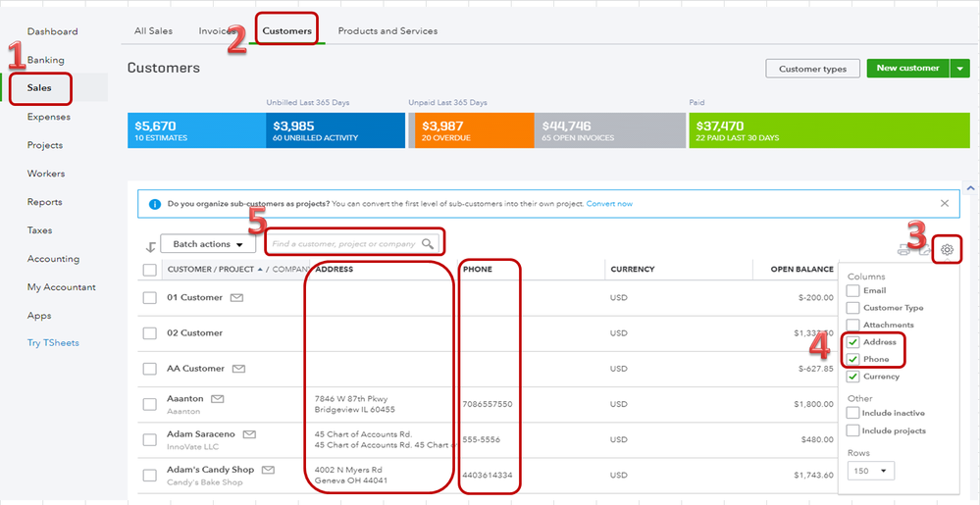This screenshot has width=980, height=505.
Task: Uncheck the Currency column checkbox
Action: (852, 377)
